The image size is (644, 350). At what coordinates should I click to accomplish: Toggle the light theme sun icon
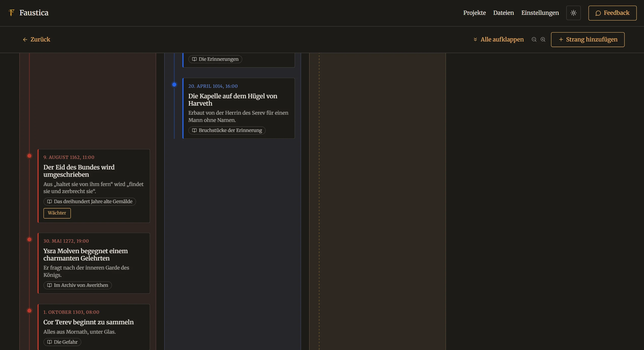click(573, 13)
